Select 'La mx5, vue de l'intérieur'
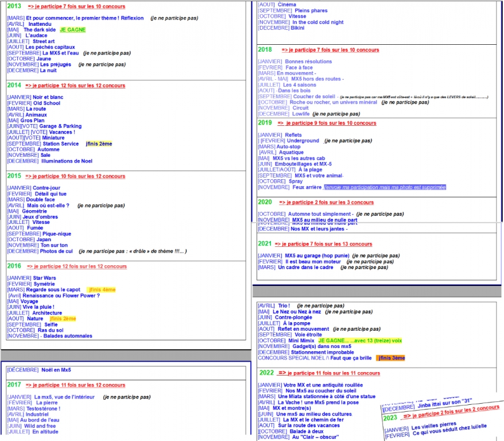This screenshot has height=441, width=504. (x=64, y=397)
